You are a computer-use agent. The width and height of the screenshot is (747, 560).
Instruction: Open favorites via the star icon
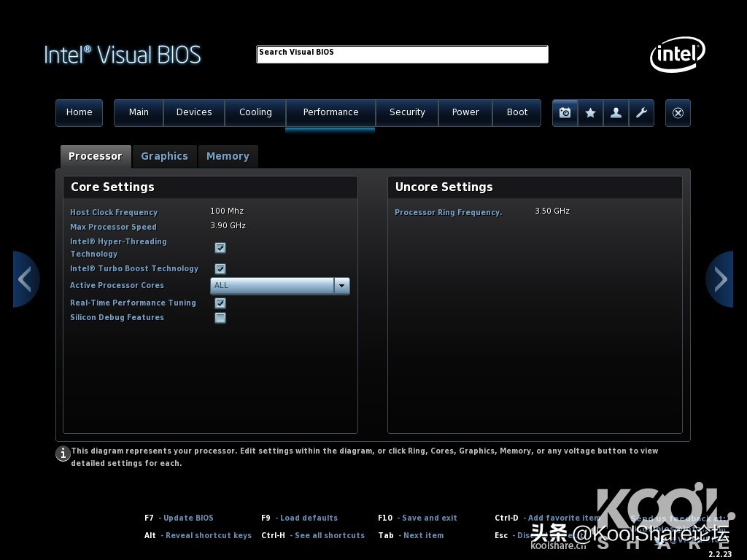pos(590,113)
